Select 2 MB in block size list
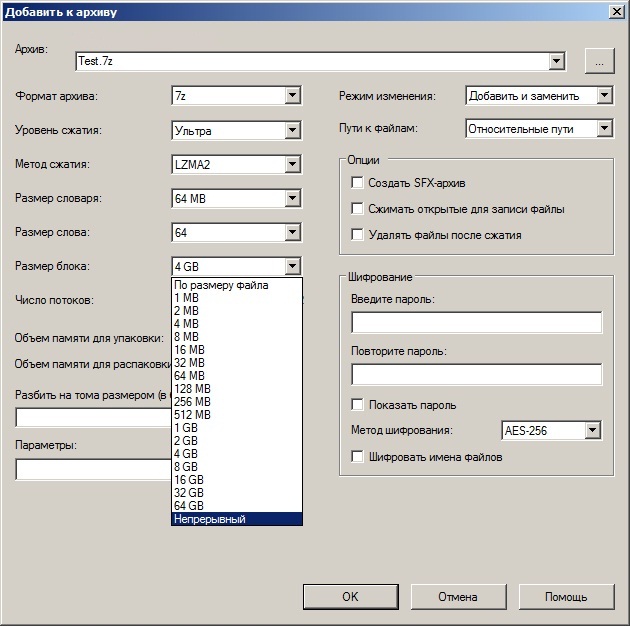Screen dimensions: 630x626 [237, 311]
